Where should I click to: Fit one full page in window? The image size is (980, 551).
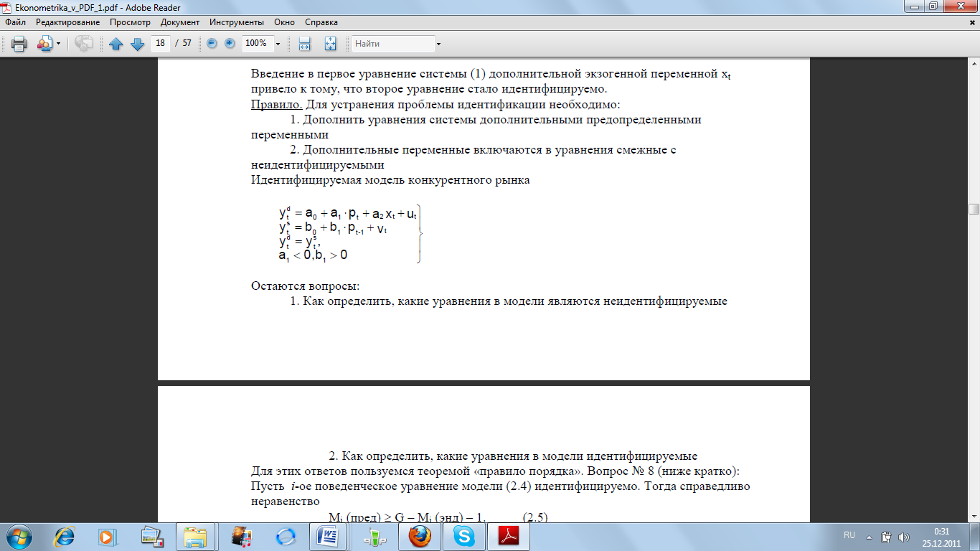click(x=330, y=44)
